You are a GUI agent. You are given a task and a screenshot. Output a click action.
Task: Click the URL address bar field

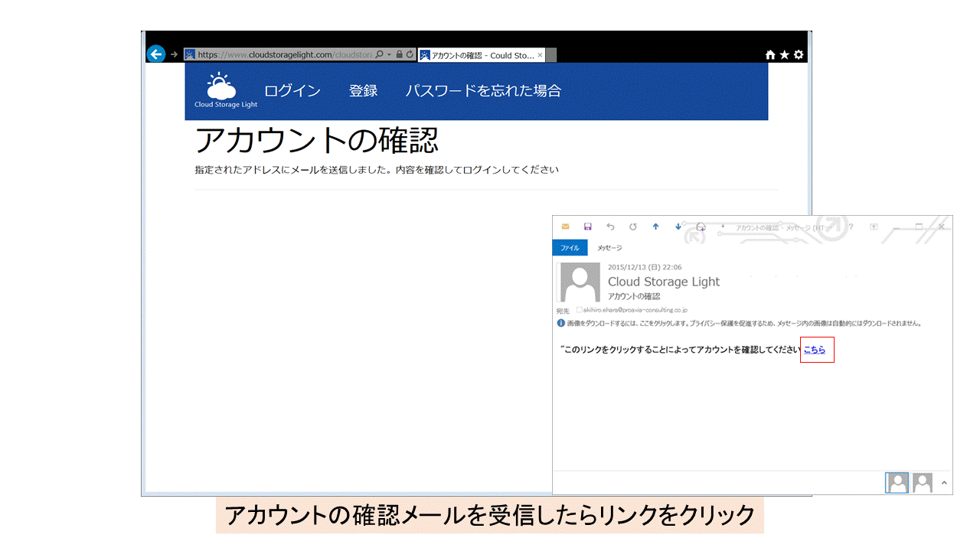pyautogui.click(x=283, y=55)
